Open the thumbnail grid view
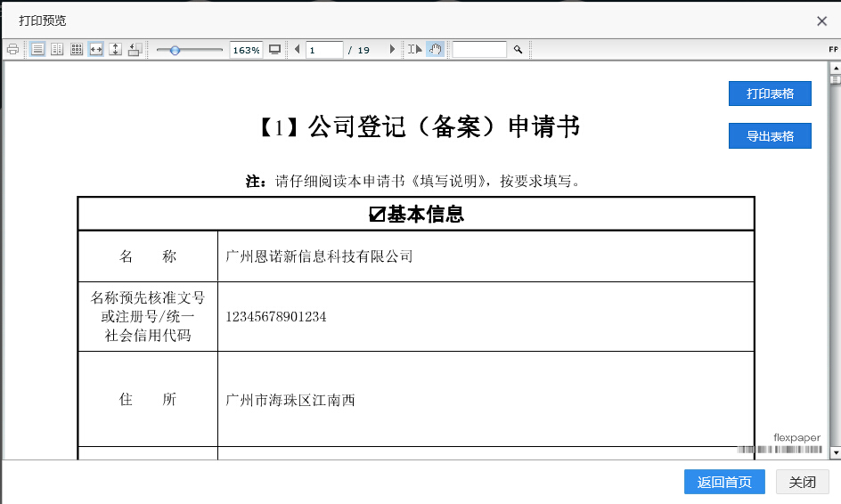The height and width of the screenshot is (504, 841). [77, 49]
